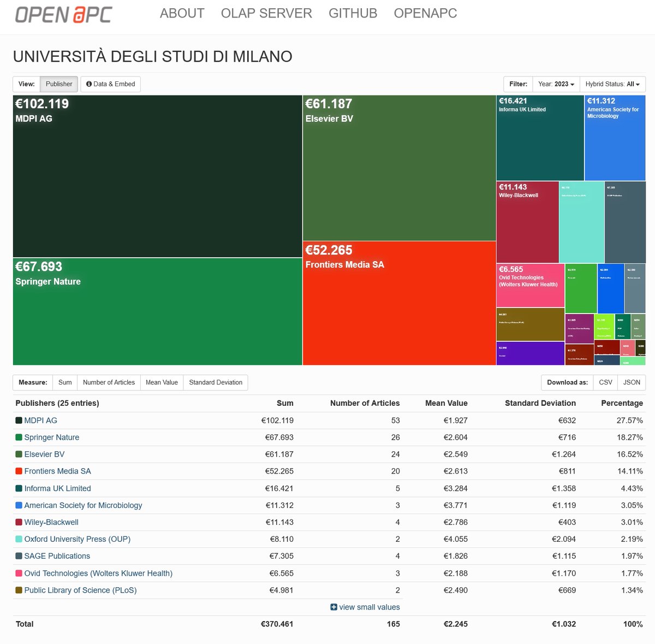Open the Elsevier BV table link

pos(44,454)
